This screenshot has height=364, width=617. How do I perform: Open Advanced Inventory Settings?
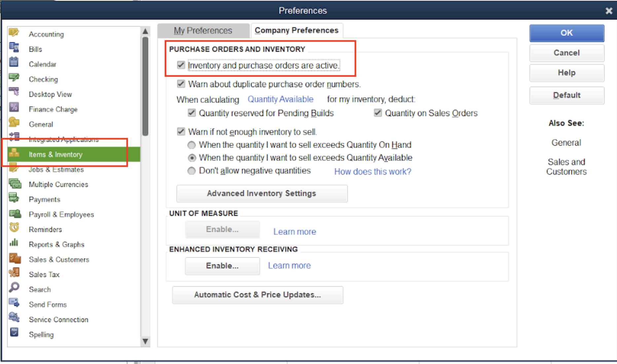pos(262,193)
